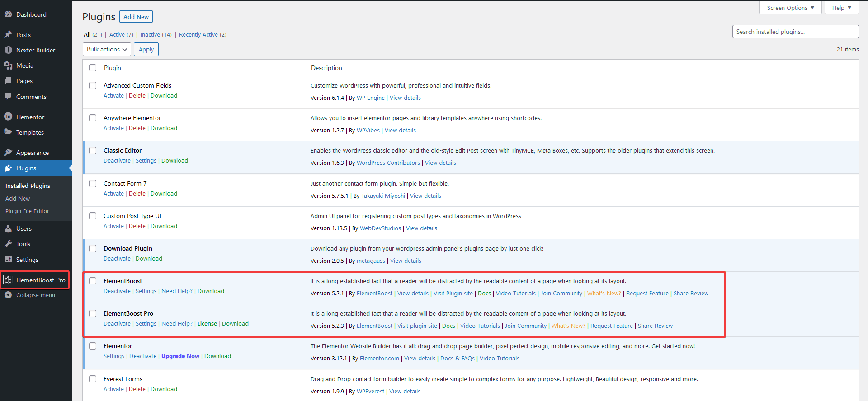Click the Elementor logo icon
Screen dimensions: 868x401
(8, 117)
